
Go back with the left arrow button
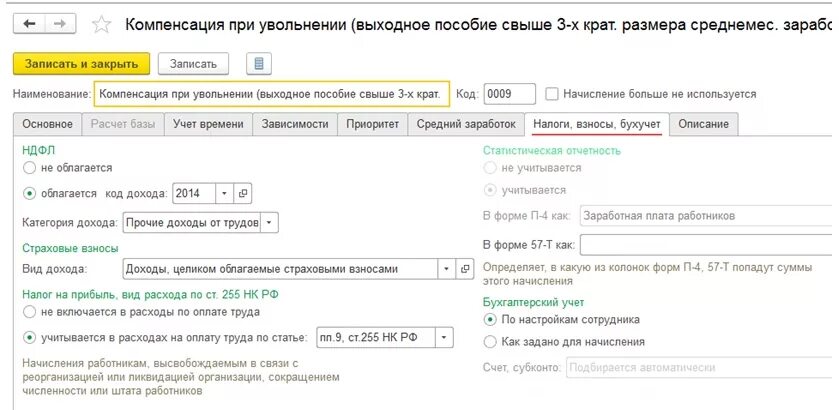29,24
